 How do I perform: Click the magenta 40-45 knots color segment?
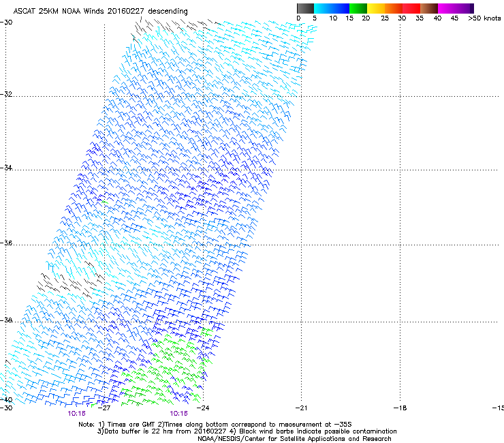[447, 8]
